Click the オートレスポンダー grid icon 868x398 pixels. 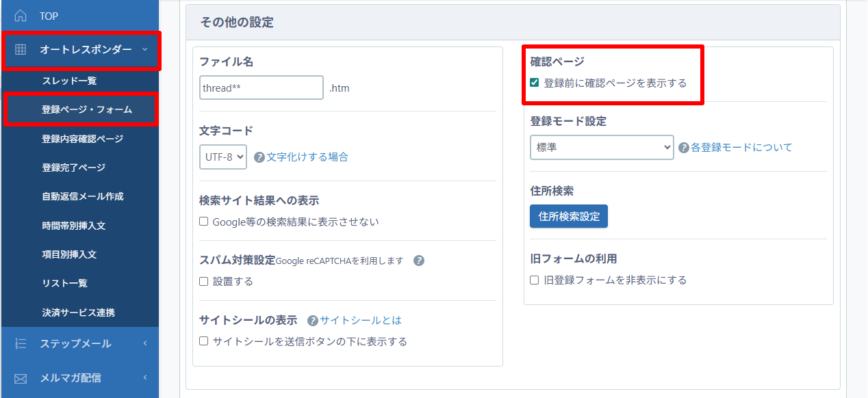21,49
